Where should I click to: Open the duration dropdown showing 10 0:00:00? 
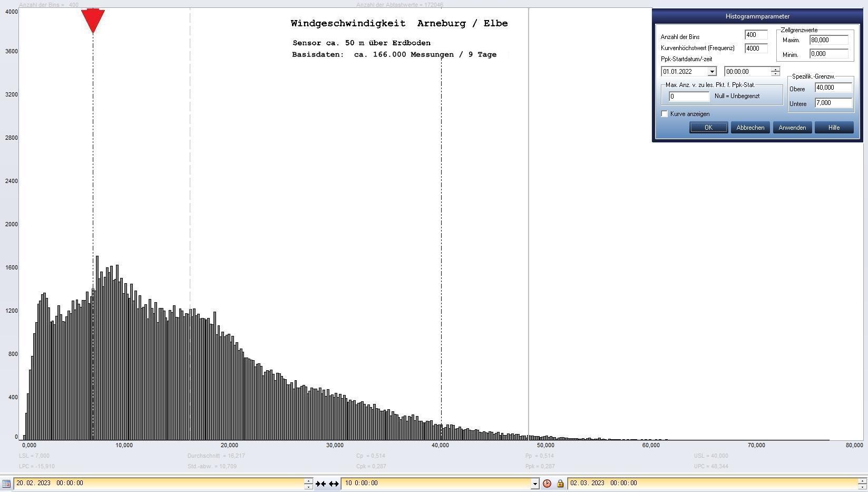tap(535, 484)
